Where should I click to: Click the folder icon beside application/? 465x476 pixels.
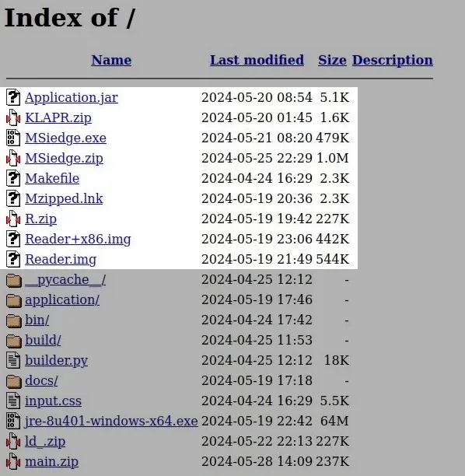click(x=14, y=300)
